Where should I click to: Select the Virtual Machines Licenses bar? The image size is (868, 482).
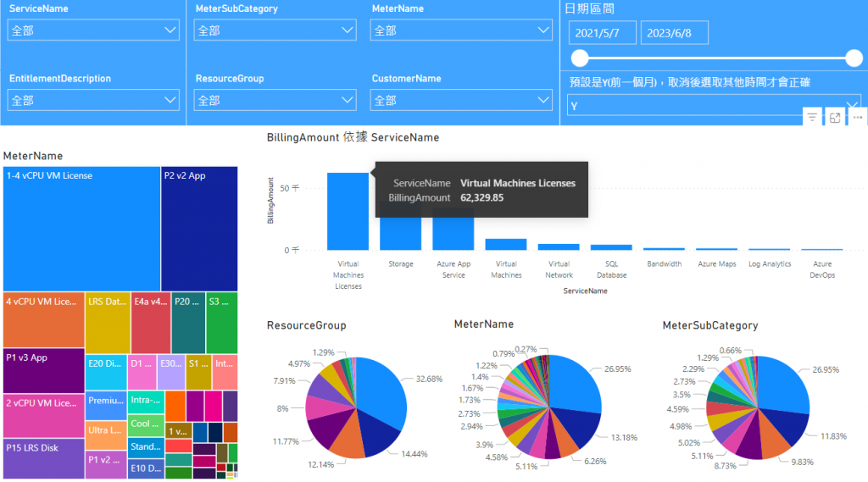click(348, 212)
